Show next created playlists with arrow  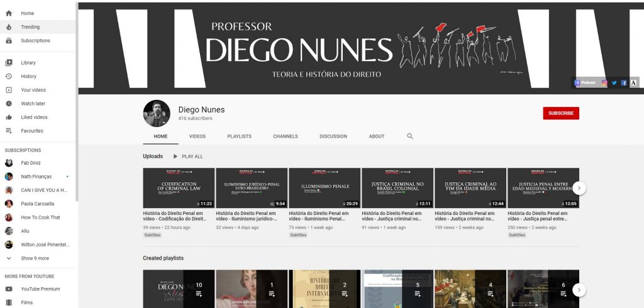pos(579,290)
